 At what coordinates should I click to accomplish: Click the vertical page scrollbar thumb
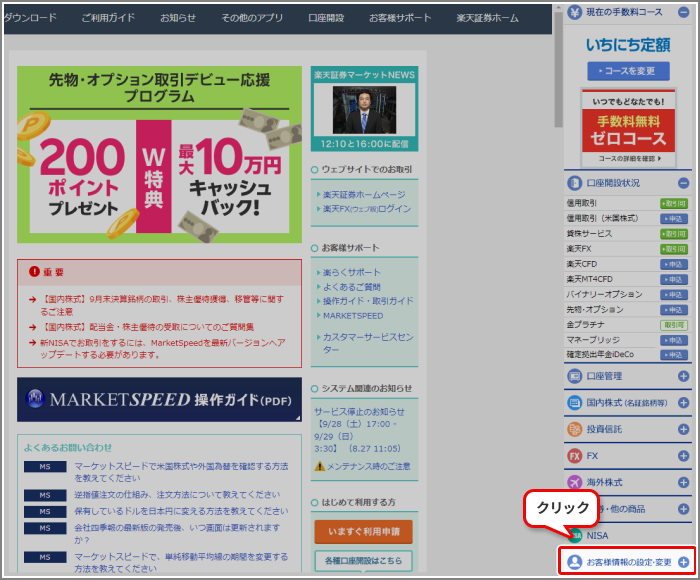(x=558, y=69)
